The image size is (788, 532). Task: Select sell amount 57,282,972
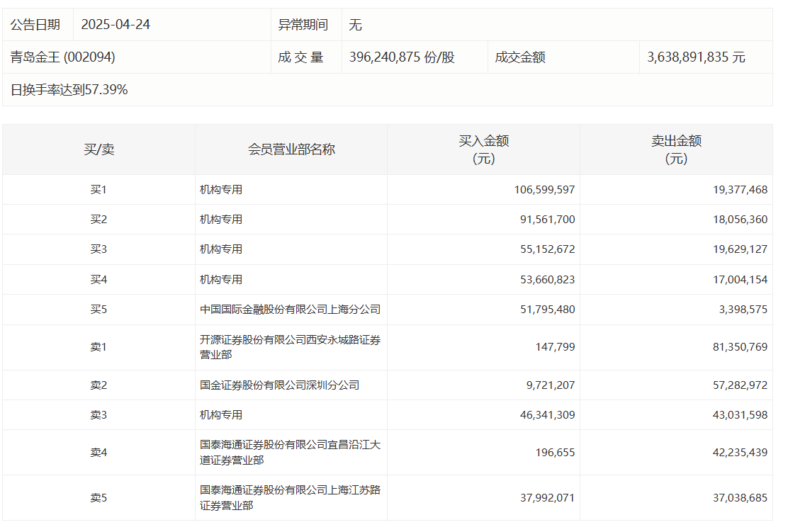(x=741, y=385)
